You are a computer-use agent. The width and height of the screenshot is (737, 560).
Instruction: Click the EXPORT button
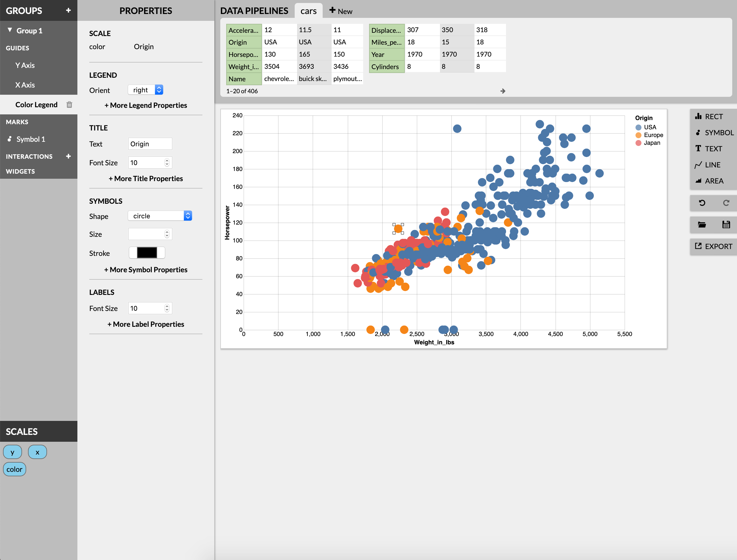pos(713,246)
